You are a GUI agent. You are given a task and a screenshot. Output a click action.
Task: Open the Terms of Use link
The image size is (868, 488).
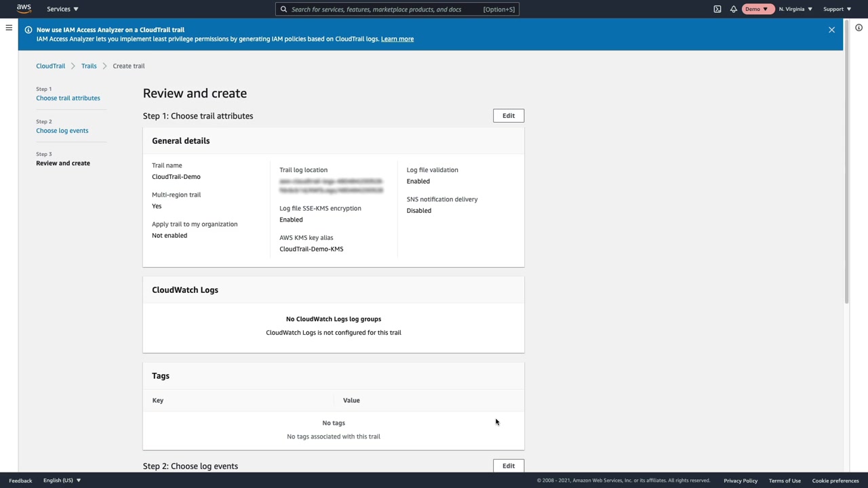tap(785, 481)
